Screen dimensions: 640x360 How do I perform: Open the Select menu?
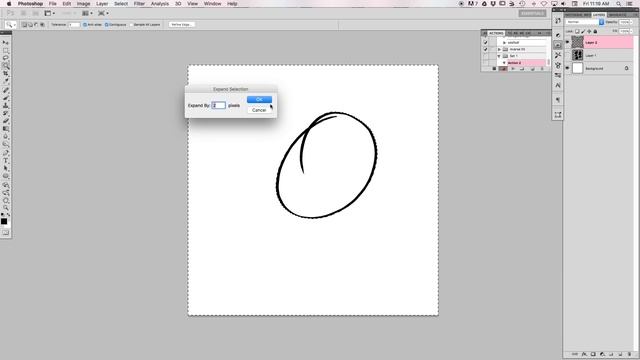click(121, 4)
